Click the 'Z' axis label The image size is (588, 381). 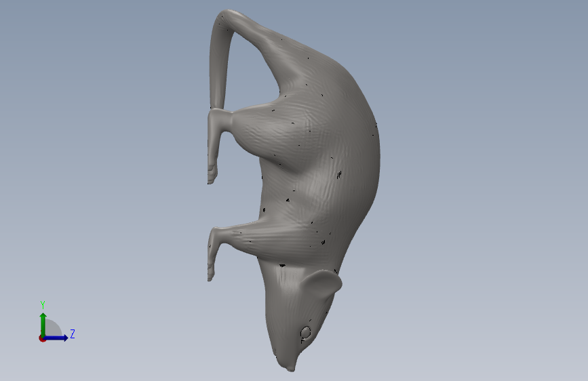[x=73, y=334]
